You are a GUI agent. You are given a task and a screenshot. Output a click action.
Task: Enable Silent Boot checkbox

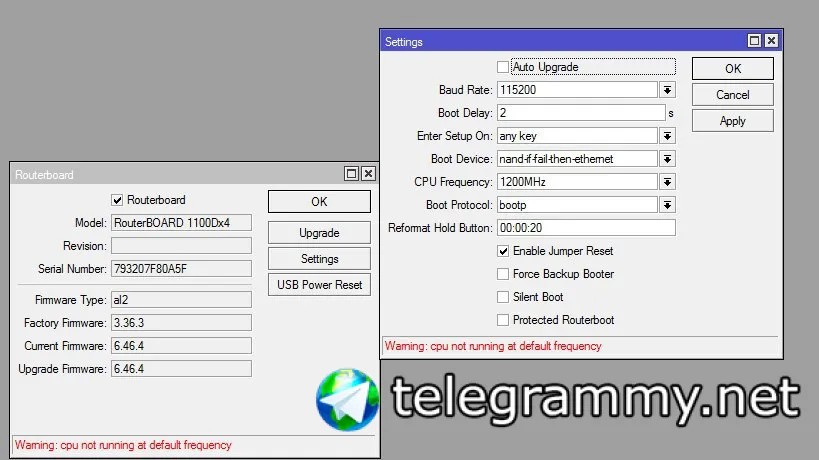[503, 297]
